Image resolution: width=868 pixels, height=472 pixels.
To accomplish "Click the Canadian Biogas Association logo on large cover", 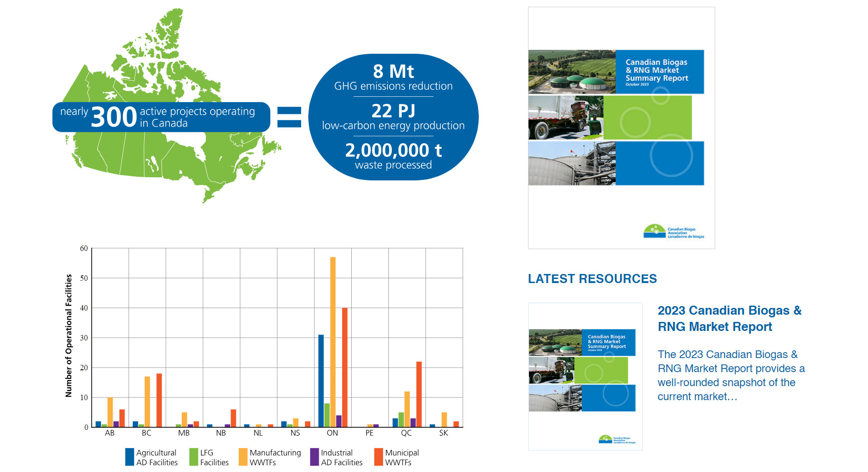I will point(674,231).
